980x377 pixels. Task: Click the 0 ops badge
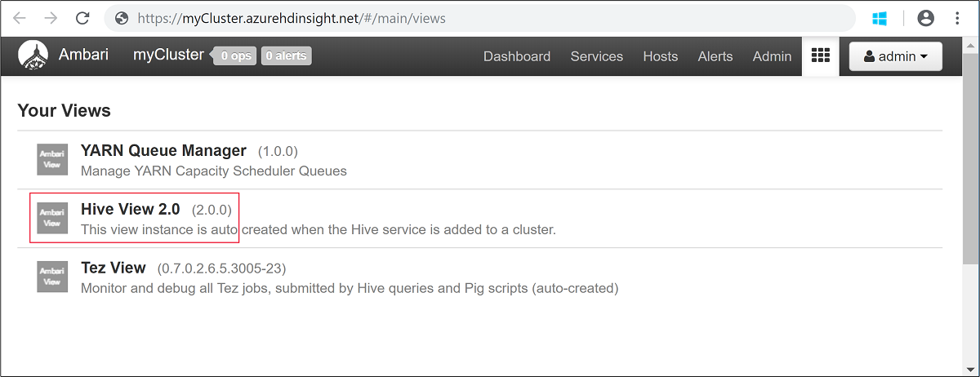(x=234, y=56)
